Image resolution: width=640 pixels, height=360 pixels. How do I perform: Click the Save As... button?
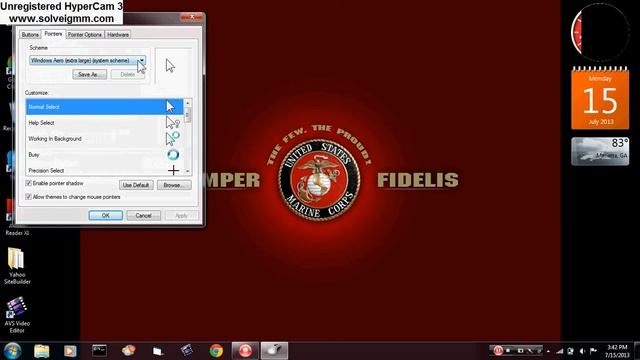click(x=89, y=74)
